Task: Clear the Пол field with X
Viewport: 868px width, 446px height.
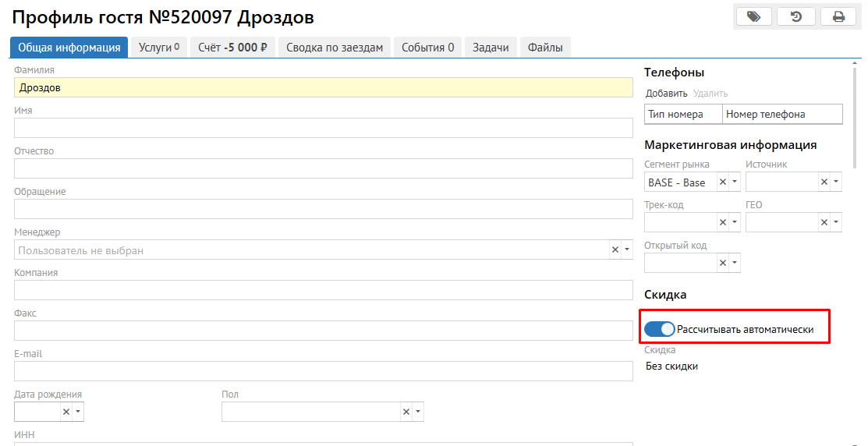Action: [406, 412]
